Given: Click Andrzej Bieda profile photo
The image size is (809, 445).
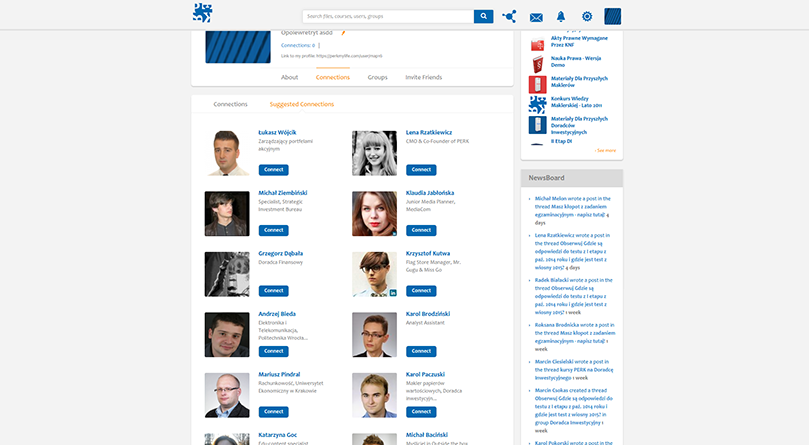Looking at the screenshot, I should coord(227,335).
